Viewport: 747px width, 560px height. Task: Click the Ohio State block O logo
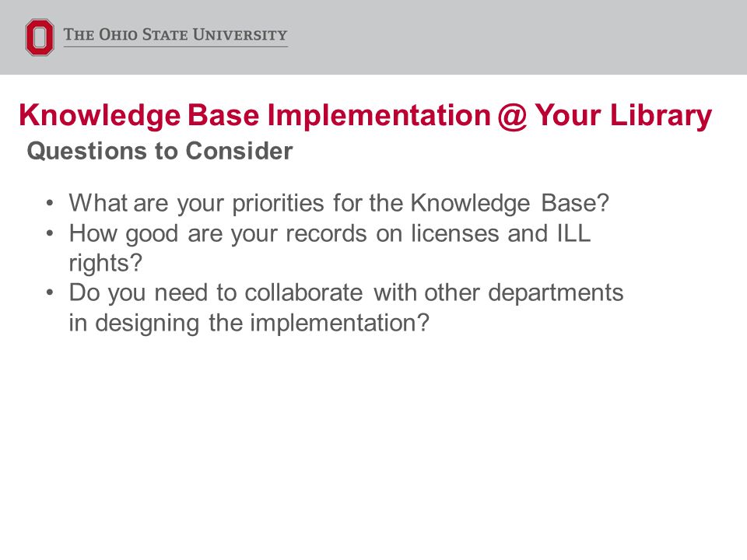pyautogui.click(x=40, y=37)
